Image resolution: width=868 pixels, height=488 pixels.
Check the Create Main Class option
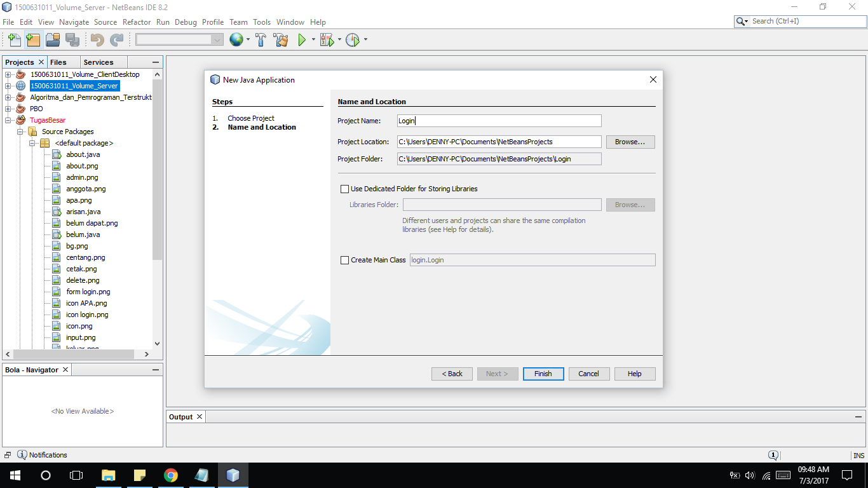click(345, 260)
